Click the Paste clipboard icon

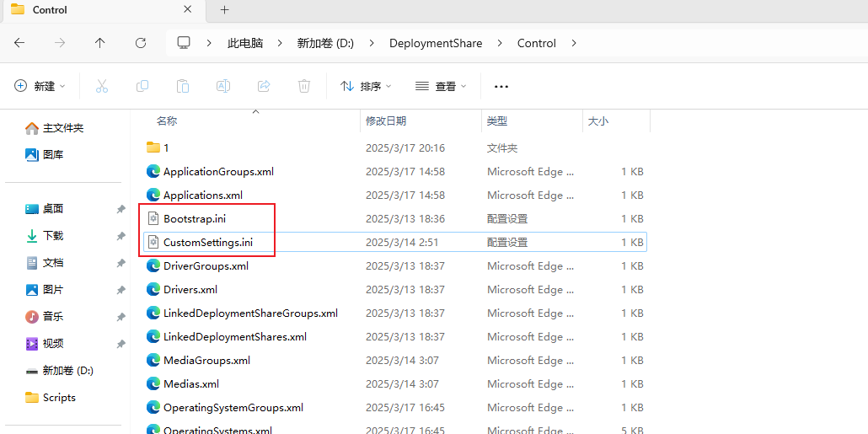(183, 86)
